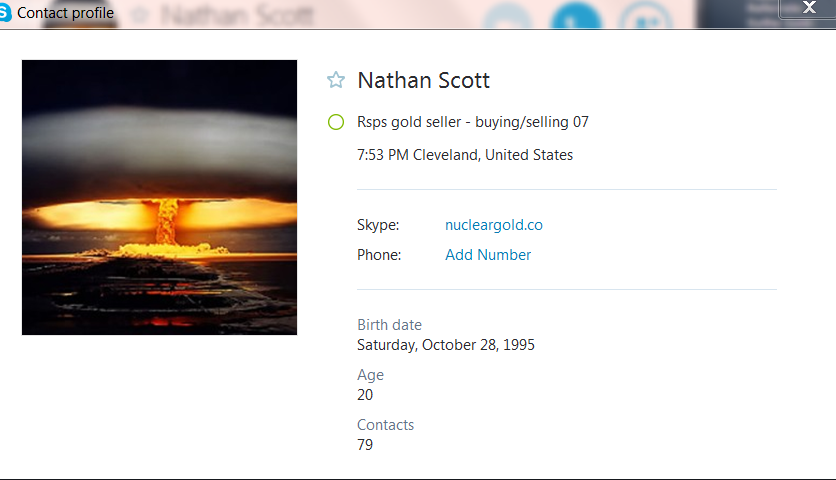Select the age value 20
Viewport: 836px width, 480px height.
(x=365, y=395)
